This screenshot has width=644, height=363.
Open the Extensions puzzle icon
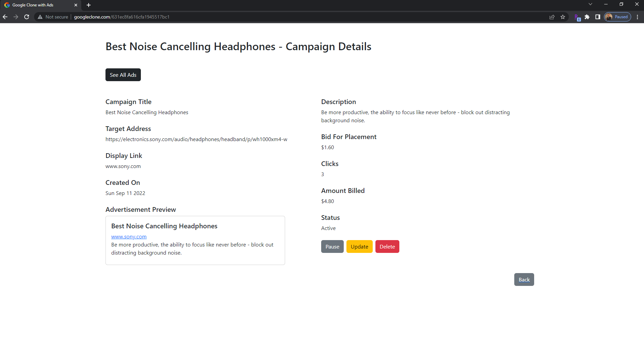587,17
